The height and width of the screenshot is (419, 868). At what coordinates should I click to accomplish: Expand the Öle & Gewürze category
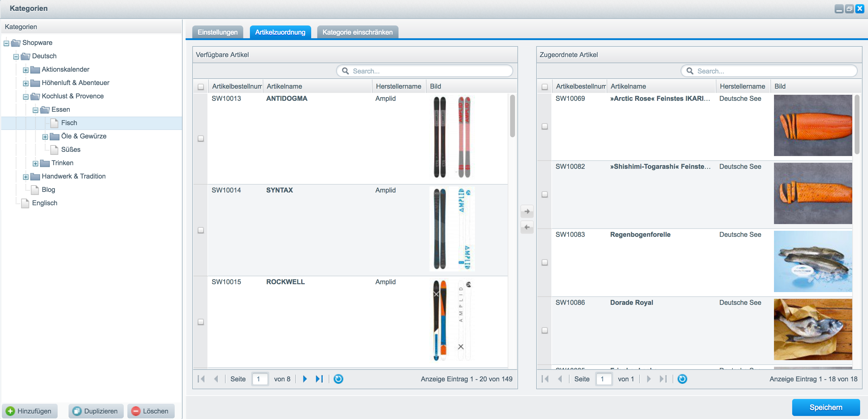coord(45,137)
